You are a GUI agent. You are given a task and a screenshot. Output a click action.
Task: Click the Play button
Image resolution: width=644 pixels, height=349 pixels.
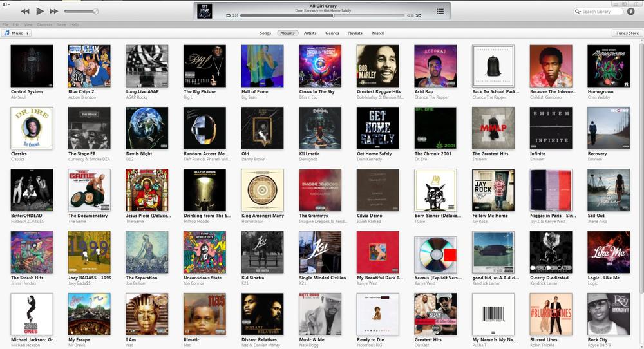point(40,11)
